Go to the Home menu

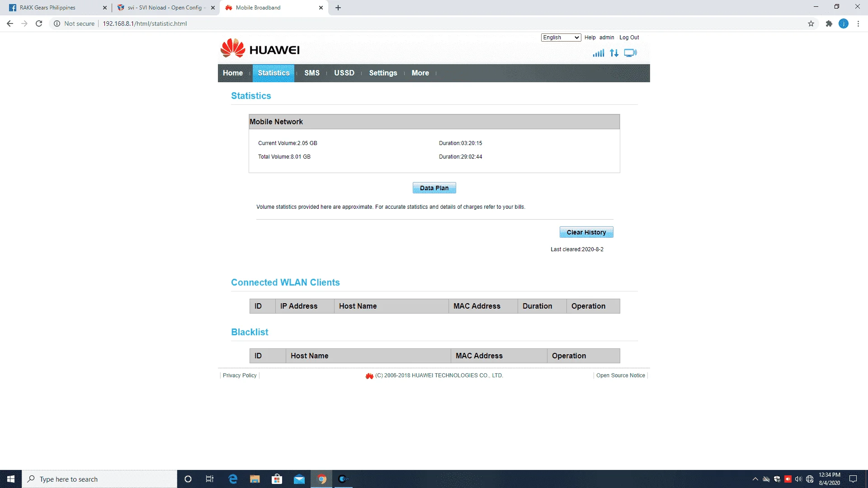point(233,73)
